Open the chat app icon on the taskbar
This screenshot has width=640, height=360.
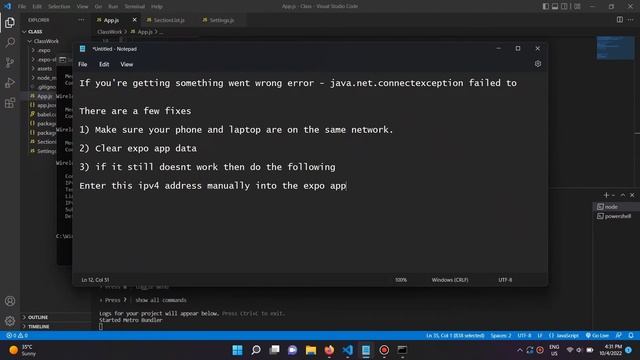tap(292, 350)
